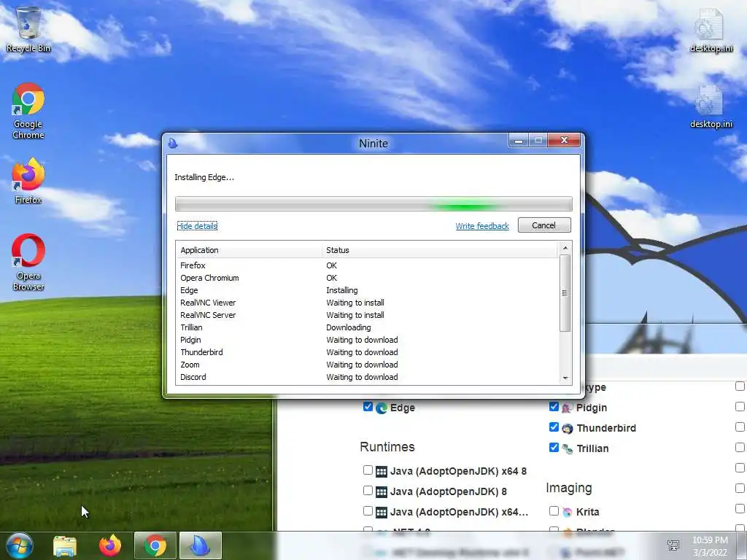Screen dimensions: 747x560
Task: Select the upper desktop.ini file icon
Action: tap(711, 31)
